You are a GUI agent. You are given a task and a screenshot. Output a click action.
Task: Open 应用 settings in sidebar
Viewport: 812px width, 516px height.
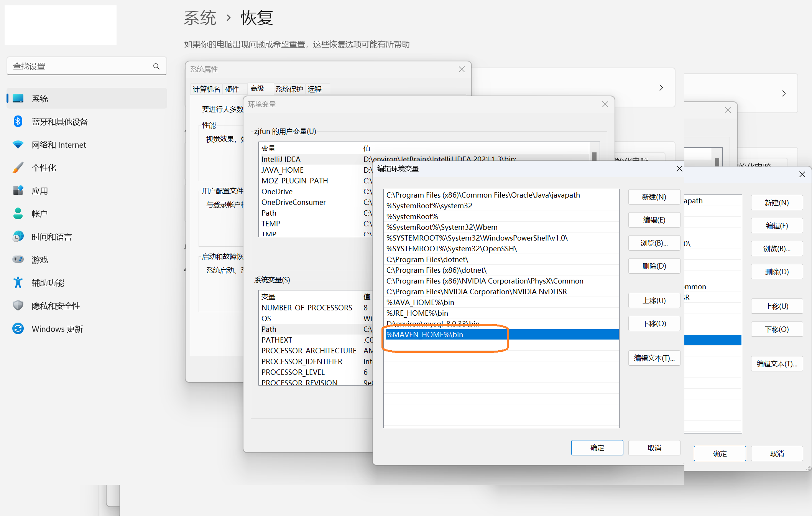pyautogui.click(x=39, y=190)
